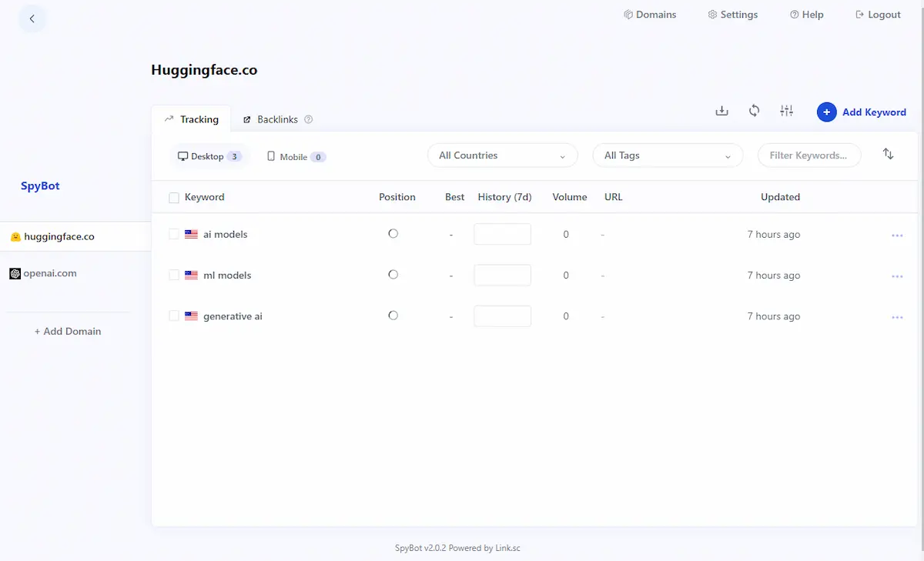The image size is (924, 561).
Task: Check the ai models keyword checkbox
Action: [x=174, y=234]
